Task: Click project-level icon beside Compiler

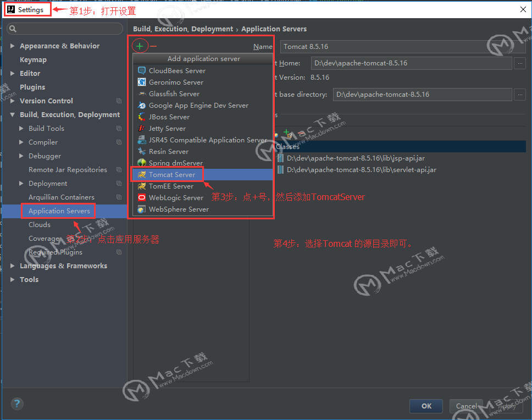Action: pos(119,142)
